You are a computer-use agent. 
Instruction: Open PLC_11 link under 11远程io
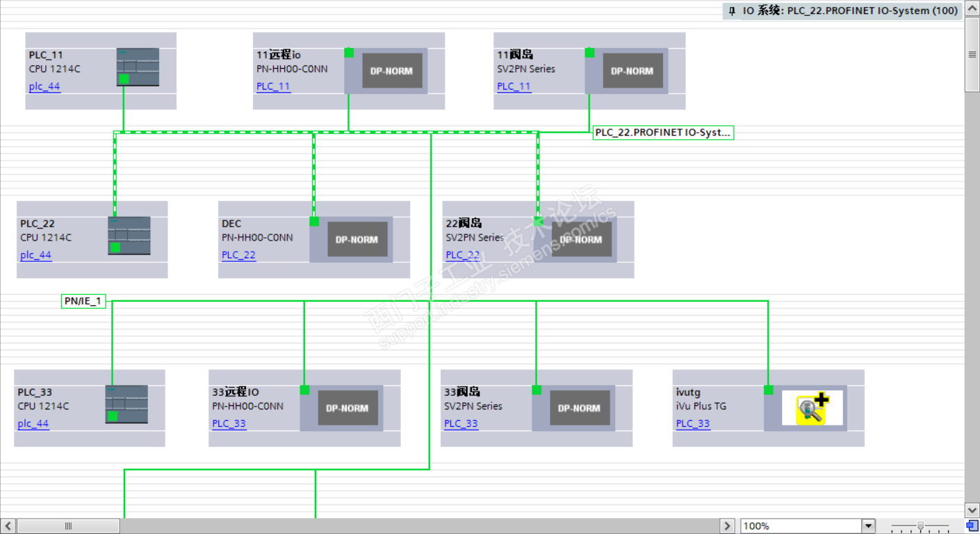point(273,86)
